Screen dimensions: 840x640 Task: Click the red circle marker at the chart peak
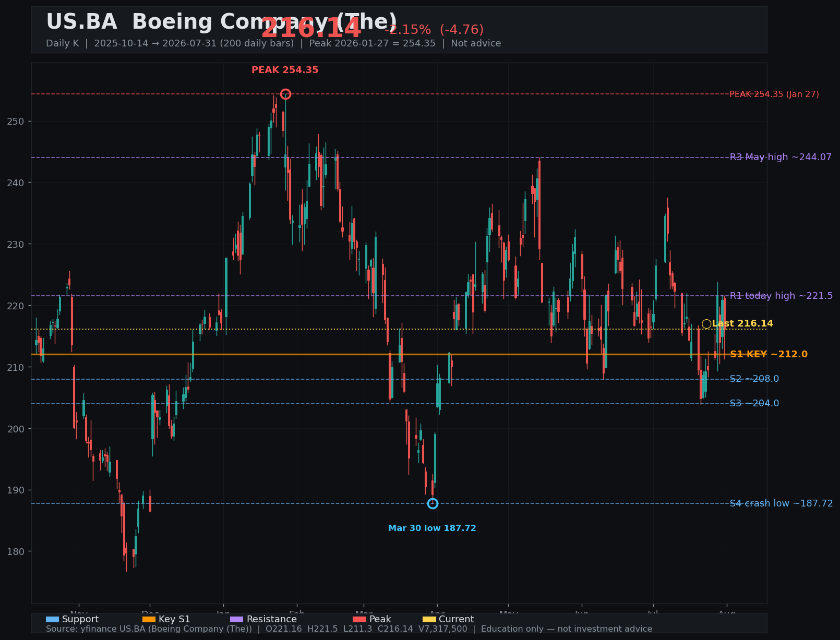click(285, 94)
